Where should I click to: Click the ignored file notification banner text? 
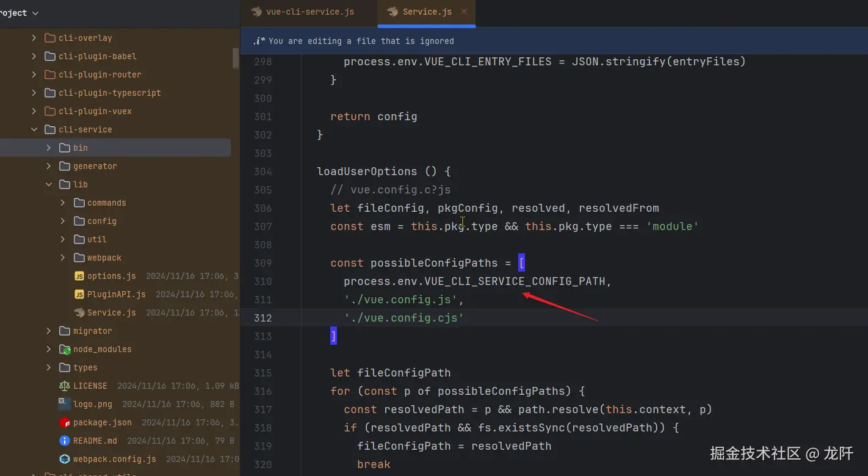[361, 41]
